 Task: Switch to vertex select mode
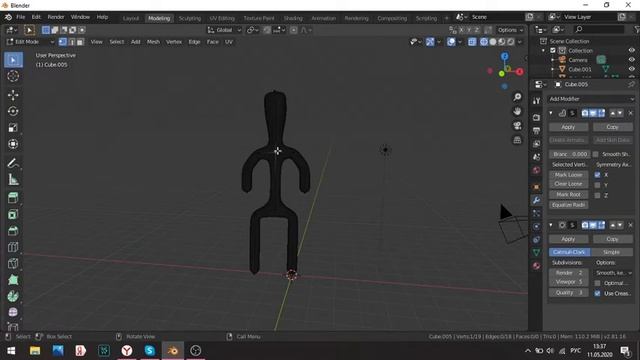62,42
